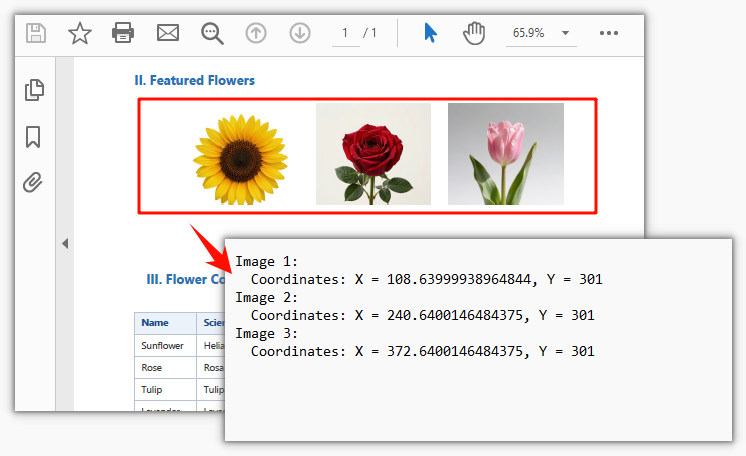Viewport: 746px width, 456px height.
Task: Open the Bookmarks panel
Action: coord(33,137)
